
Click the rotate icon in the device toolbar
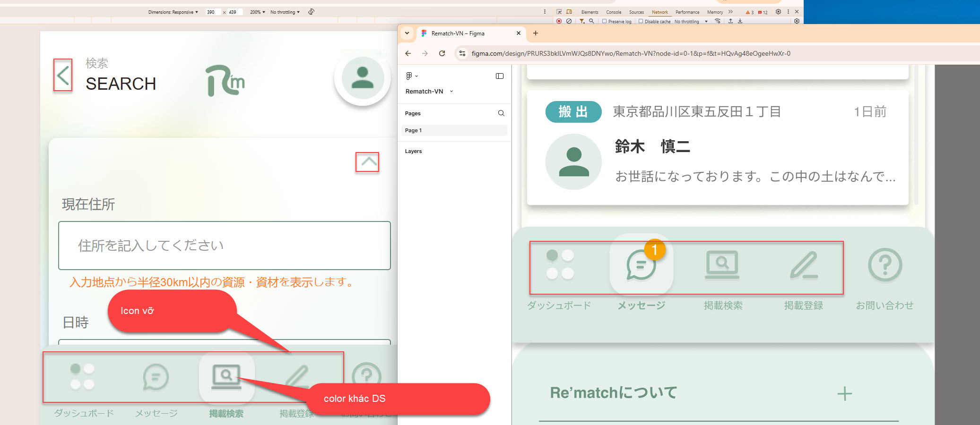(311, 12)
